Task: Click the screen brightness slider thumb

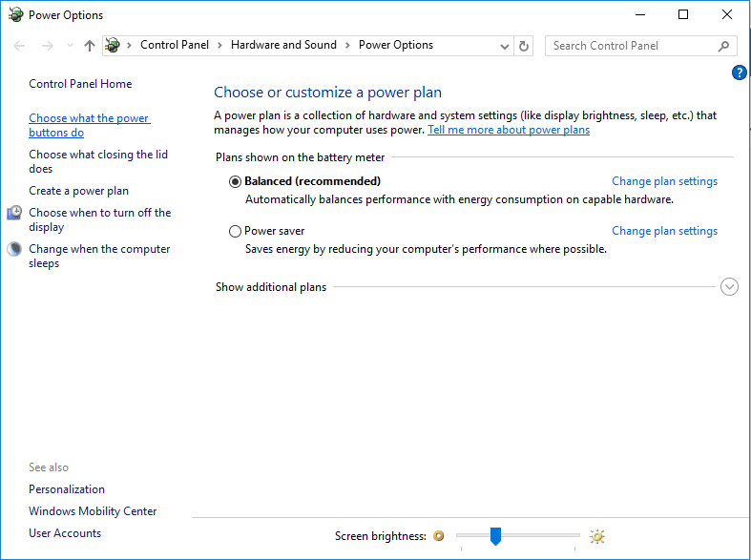Action: tap(495, 536)
